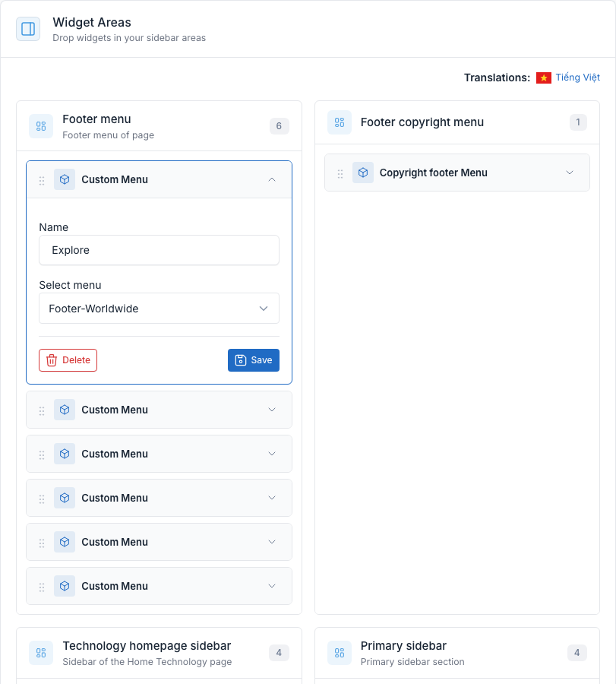Click the Footer copyright menu grid icon

[x=340, y=122]
